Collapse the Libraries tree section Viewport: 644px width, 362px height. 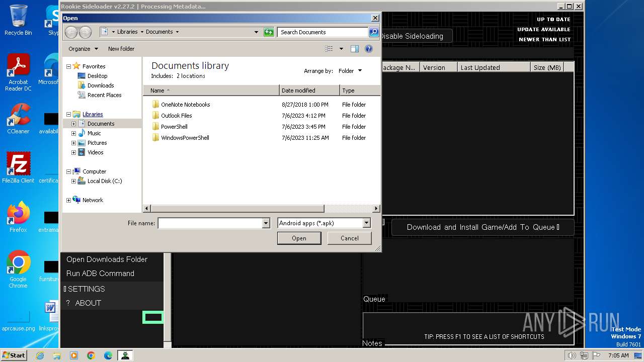tap(69, 114)
